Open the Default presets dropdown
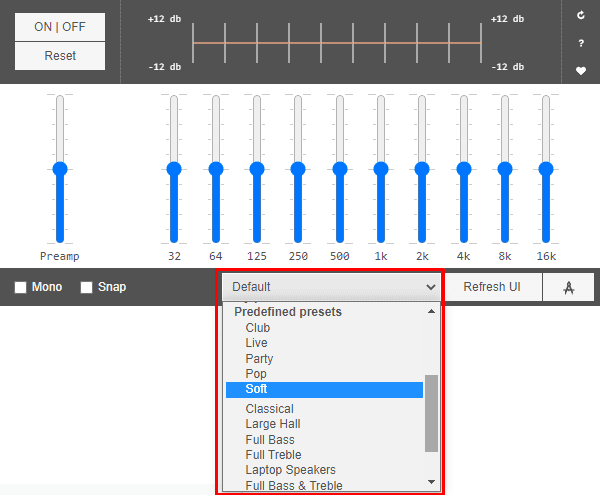600x495 pixels. click(x=331, y=287)
